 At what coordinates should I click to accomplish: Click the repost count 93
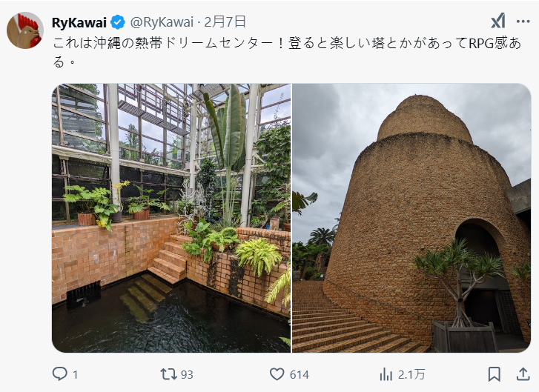tap(187, 374)
